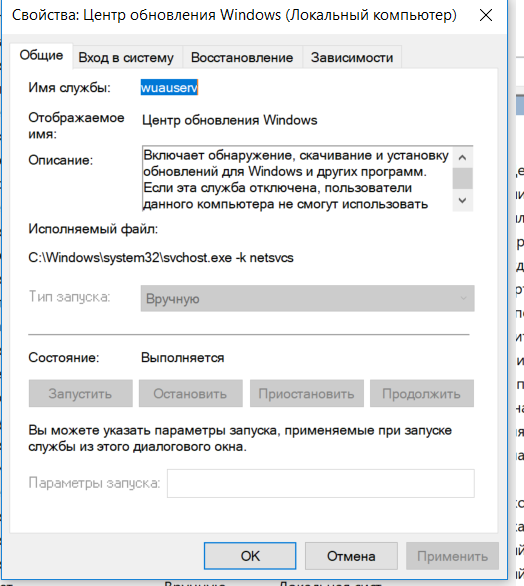Click the description scrollbar thumb

462,178
